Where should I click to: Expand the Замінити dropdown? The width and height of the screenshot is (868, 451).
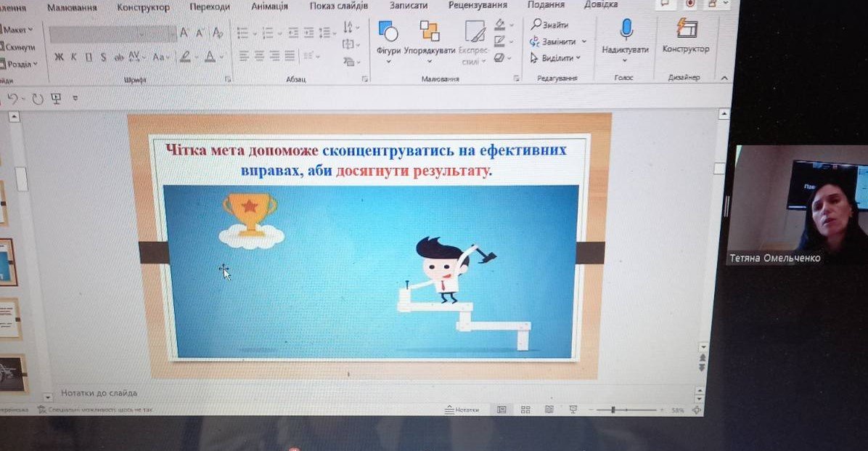[x=584, y=41]
